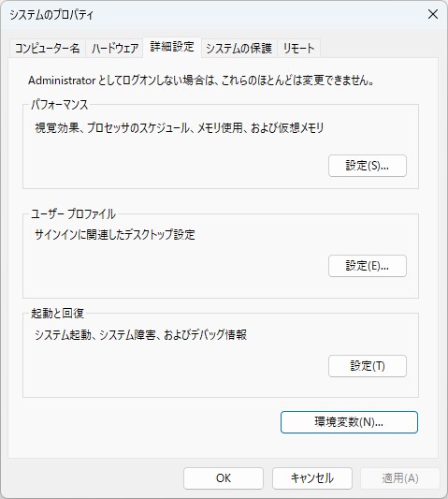Confirm changes with the OK button
The height and width of the screenshot is (499, 448).
coord(224,478)
